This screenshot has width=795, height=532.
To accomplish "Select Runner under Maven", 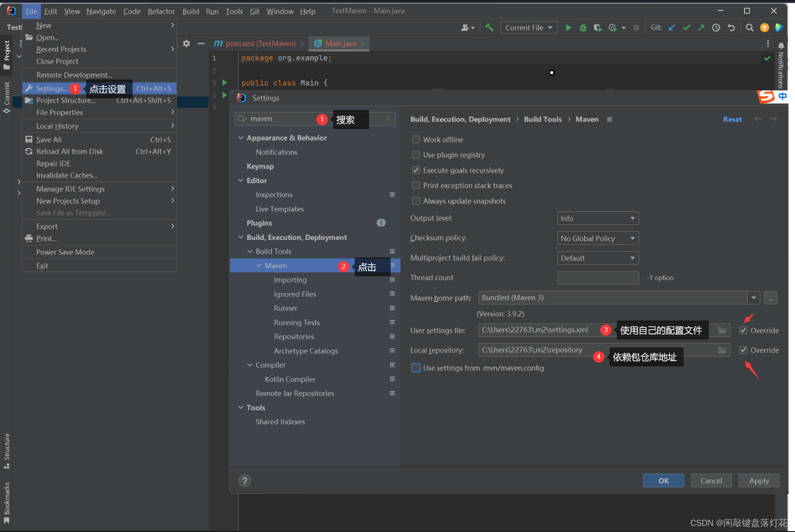I will [285, 308].
